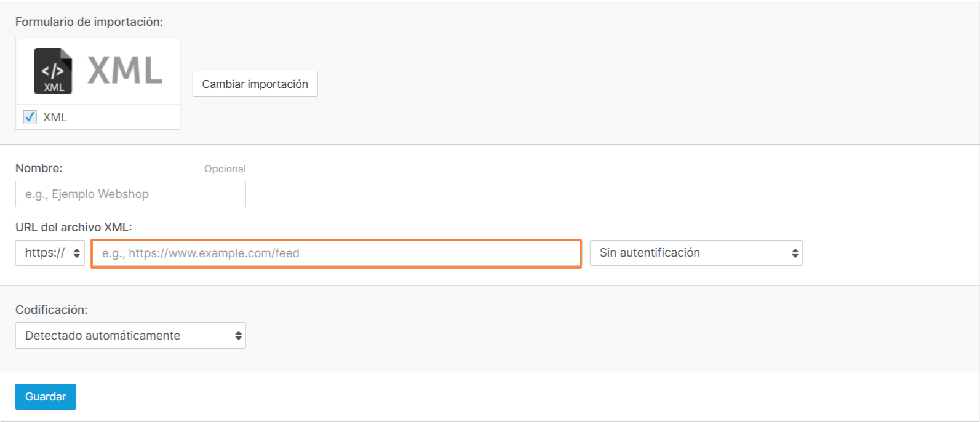Focus the Nombre input field
The height and width of the screenshot is (422, 980).
coord(130,194)
